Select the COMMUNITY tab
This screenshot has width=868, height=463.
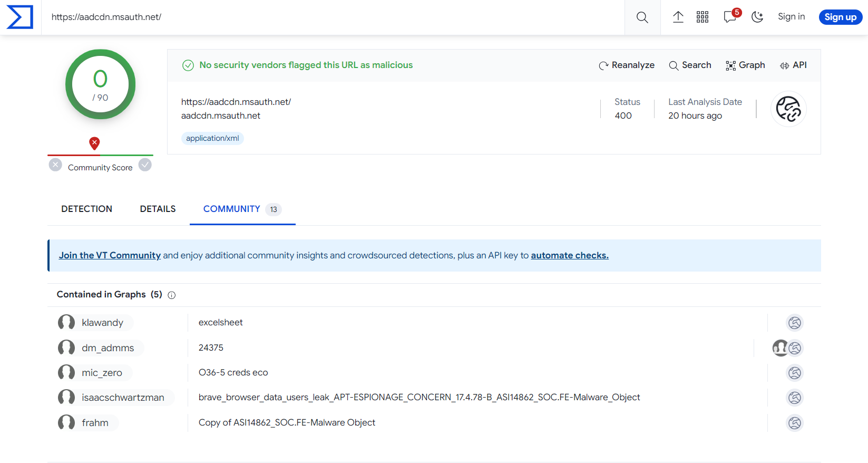pos(242,209)
